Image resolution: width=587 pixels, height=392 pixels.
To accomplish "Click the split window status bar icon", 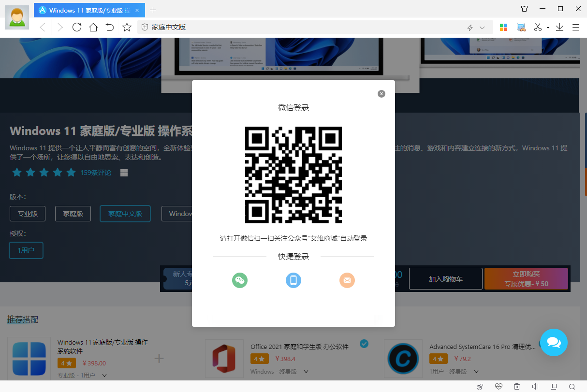I will (554, 386).
